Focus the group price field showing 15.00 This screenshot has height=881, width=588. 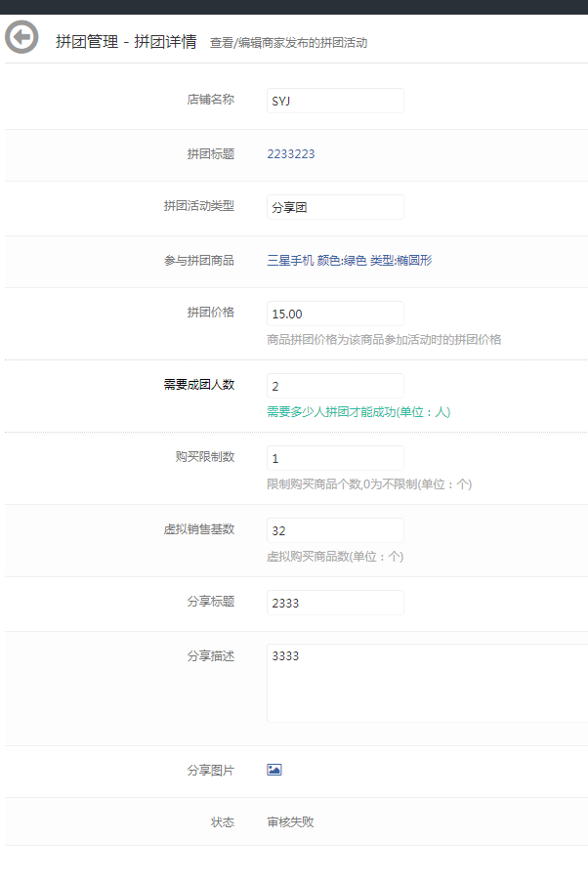point(334,314)
